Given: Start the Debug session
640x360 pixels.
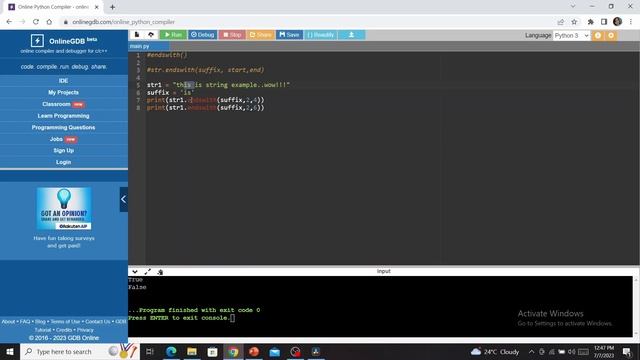Looking at the screenshot, I should pyautogui.click(x=202, y=35).
